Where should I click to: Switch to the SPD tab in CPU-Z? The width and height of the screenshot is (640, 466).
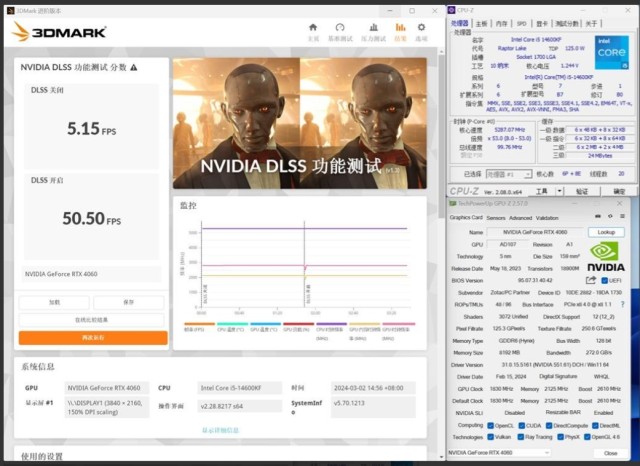[522, 24]
